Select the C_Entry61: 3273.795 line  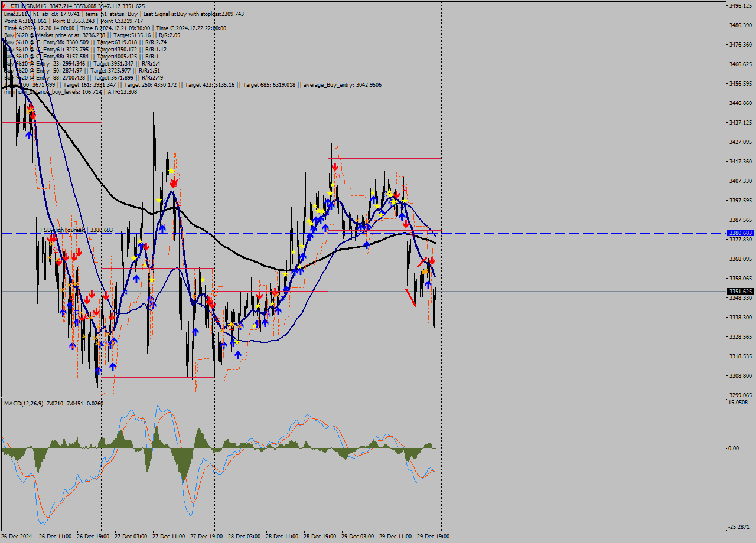[85, 49]
